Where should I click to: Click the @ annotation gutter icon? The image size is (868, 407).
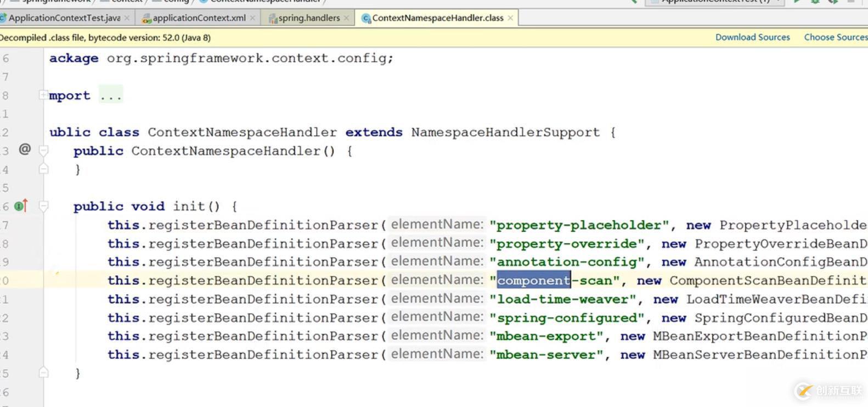[25, 149]
